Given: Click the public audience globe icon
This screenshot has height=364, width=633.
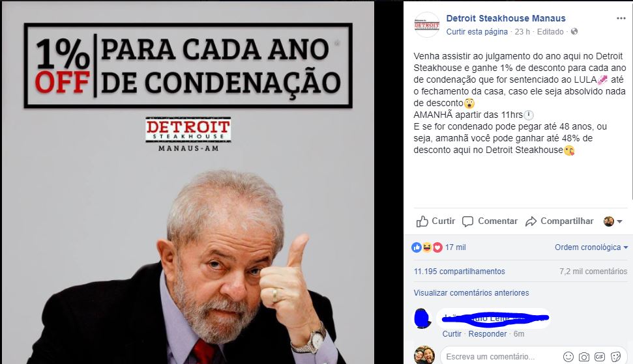Looking at the screenshot, I should (574, 31).
